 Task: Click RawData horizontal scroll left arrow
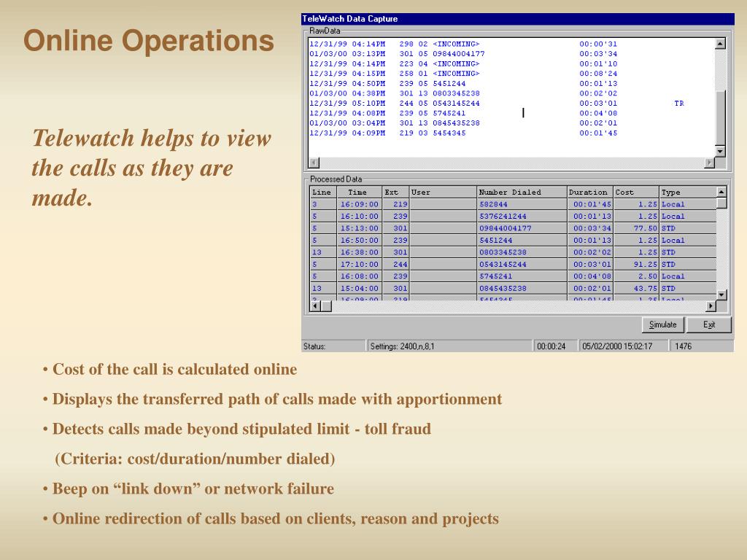pos(314,163)
